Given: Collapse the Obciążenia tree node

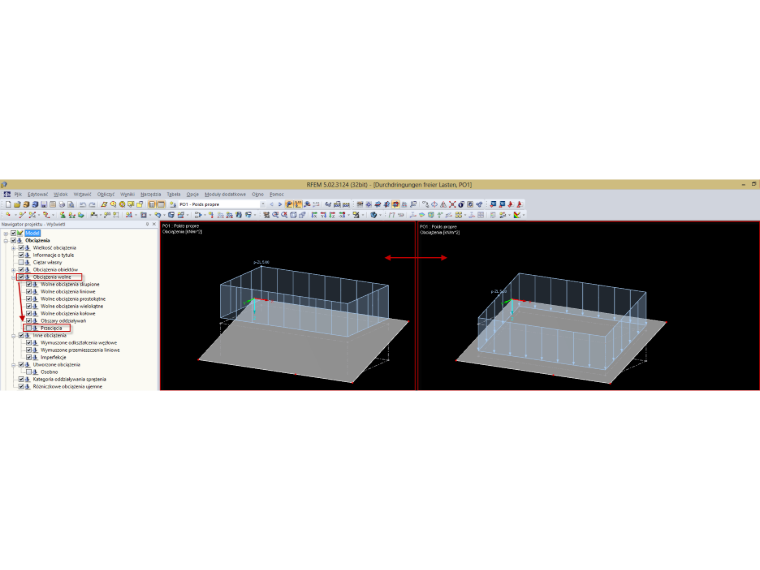Looking at the screenshot, I should point(6,240).
